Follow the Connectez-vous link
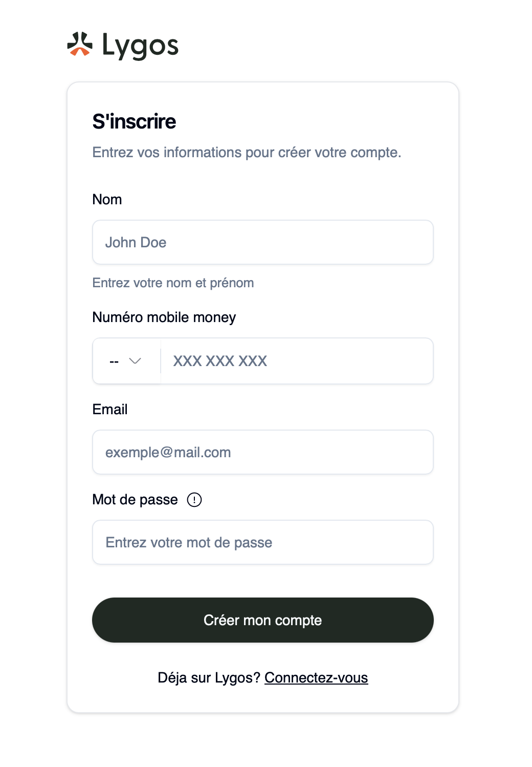The width and height of the screenshot is (532, 767). tap(316, 678)
